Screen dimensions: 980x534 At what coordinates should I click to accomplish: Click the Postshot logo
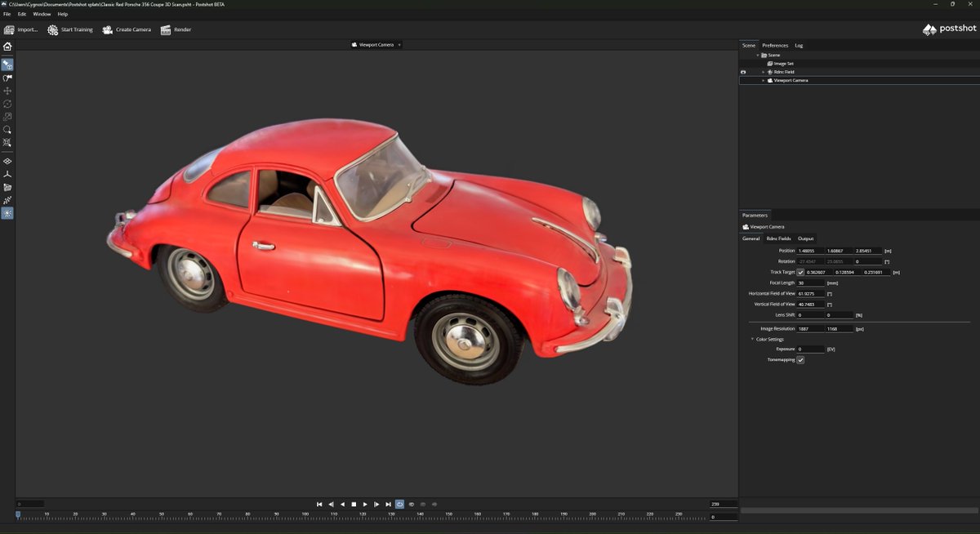(949, 29)
